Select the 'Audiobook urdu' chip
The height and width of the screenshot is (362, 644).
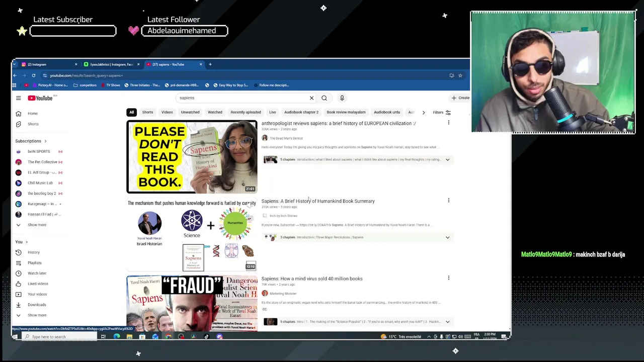click(x=387, y=112)
